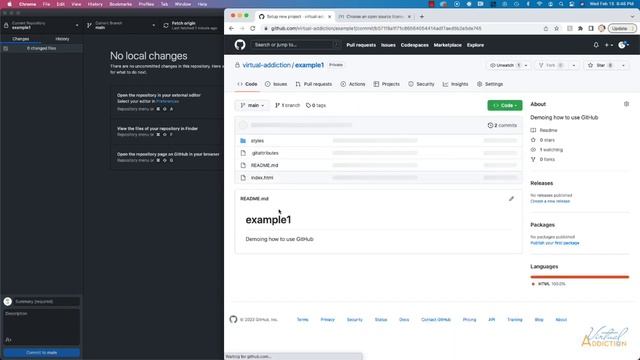
Task: Open the .gitattributes file
Action: (265, 153)
